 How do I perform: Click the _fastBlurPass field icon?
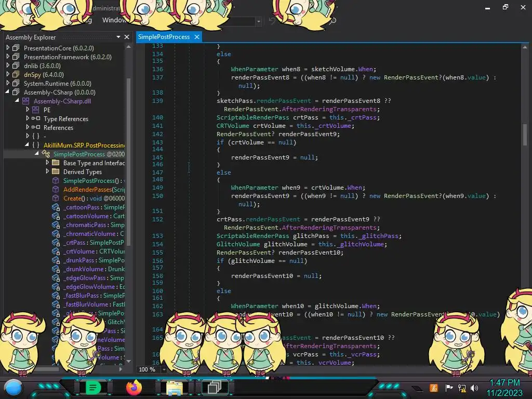pyautogui.click(x=56, y=295)
